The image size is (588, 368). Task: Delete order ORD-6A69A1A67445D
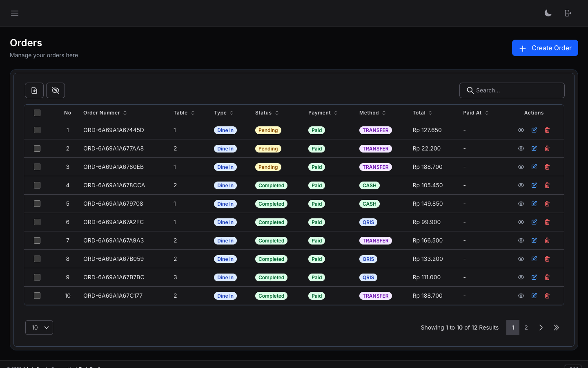(547, 130)
